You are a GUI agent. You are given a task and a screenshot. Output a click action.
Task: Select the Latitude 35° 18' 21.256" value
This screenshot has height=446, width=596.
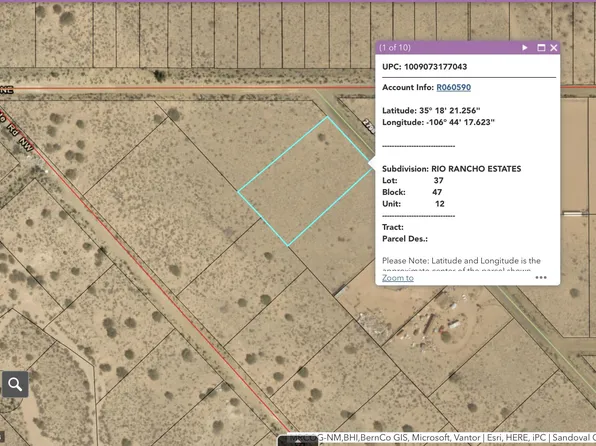[x=450, y=111]
